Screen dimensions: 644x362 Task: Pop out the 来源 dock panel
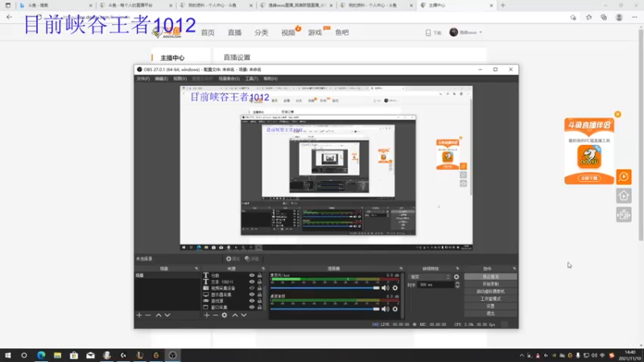click(x=263, y=269)
